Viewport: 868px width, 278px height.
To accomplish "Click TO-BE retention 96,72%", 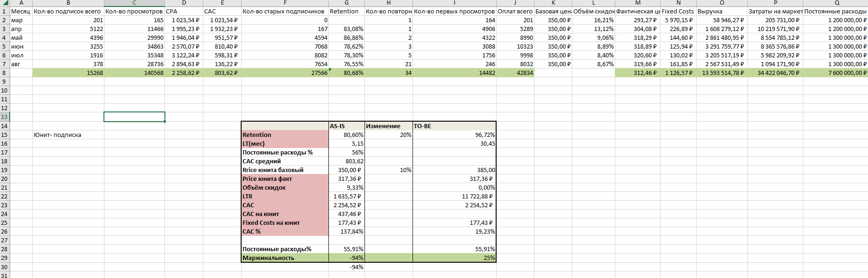I will [455, 135].
